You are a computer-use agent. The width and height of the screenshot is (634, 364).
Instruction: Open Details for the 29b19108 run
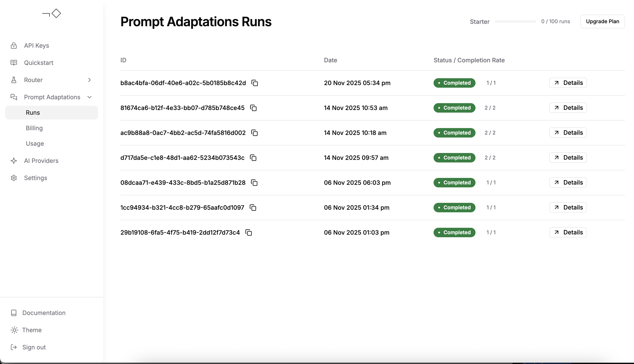(x=568, y=232)
